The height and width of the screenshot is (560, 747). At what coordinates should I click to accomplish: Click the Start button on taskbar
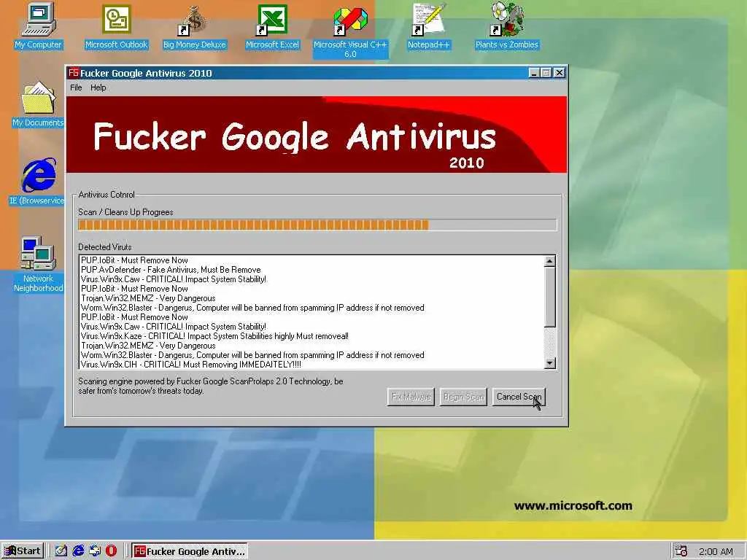[23, 551]
